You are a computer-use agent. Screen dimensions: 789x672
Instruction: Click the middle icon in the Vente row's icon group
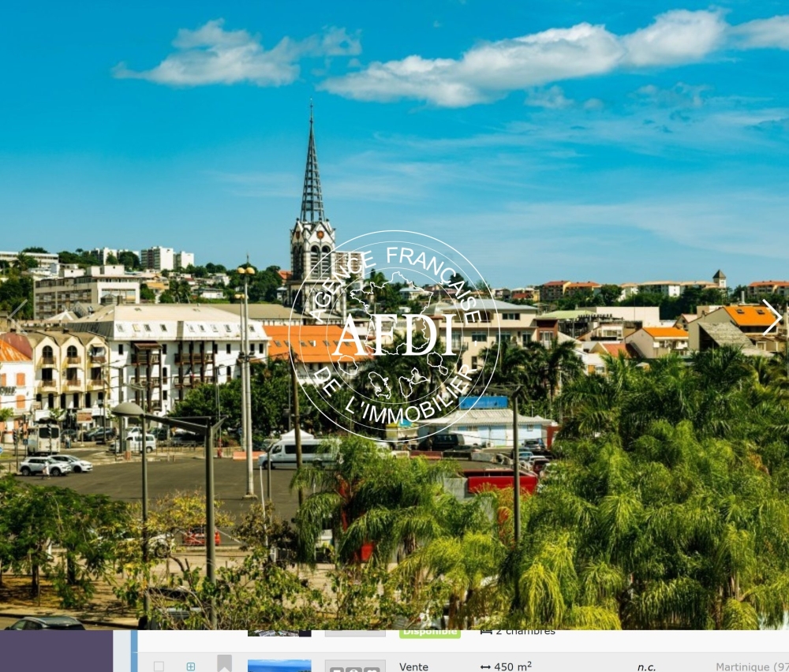(354, 669)
